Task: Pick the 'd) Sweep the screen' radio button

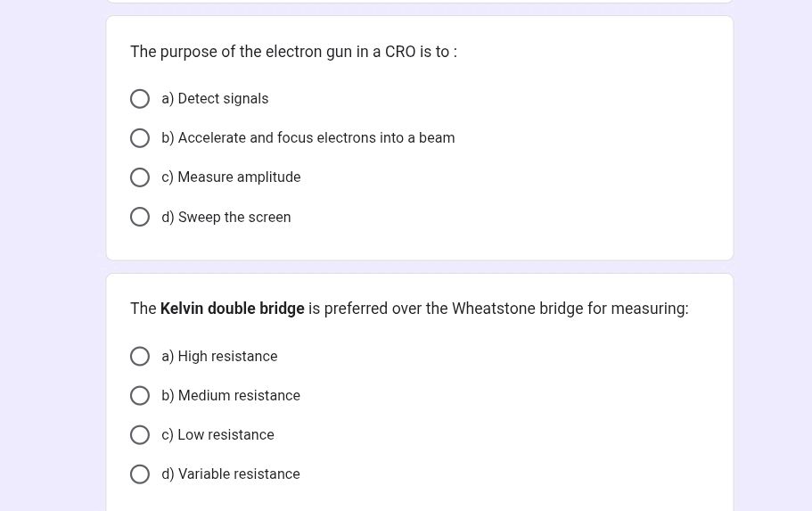Action: [x=140, y=217]
